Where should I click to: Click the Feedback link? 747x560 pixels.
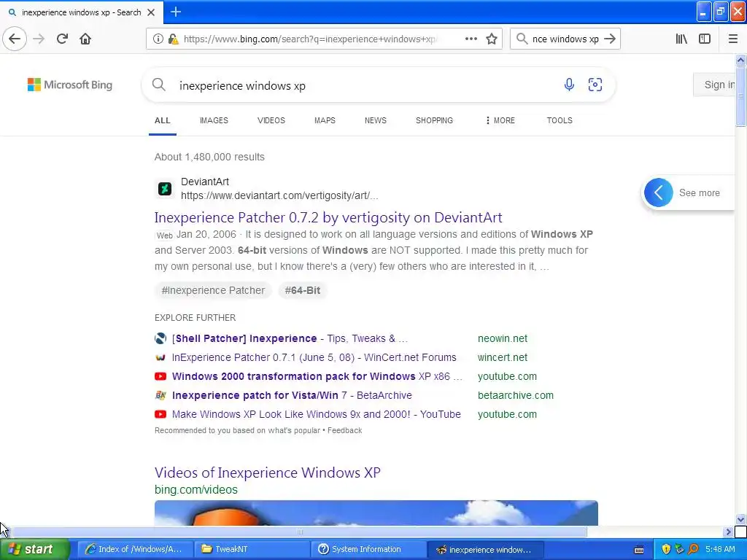(x=344, y=430)
